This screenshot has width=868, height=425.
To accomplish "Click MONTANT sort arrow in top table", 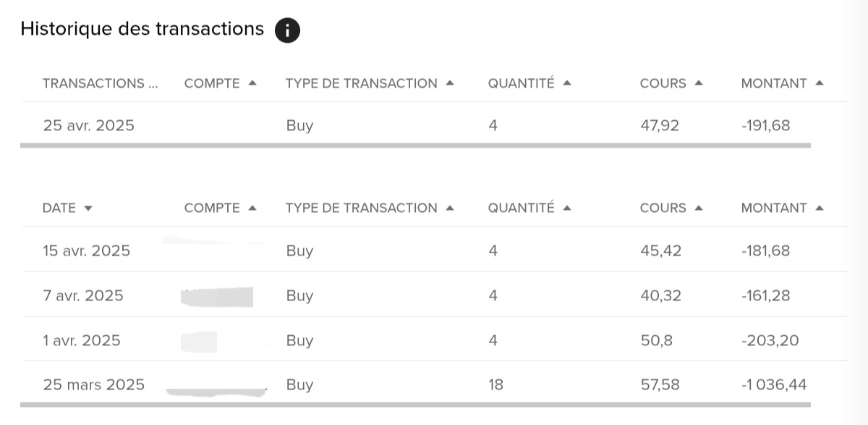I will click(820, 83).
